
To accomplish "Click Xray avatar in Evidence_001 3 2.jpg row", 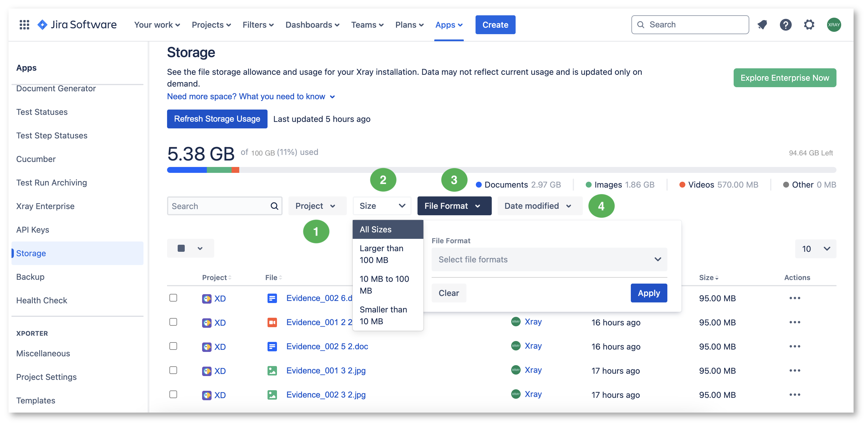I will [516, 370].
